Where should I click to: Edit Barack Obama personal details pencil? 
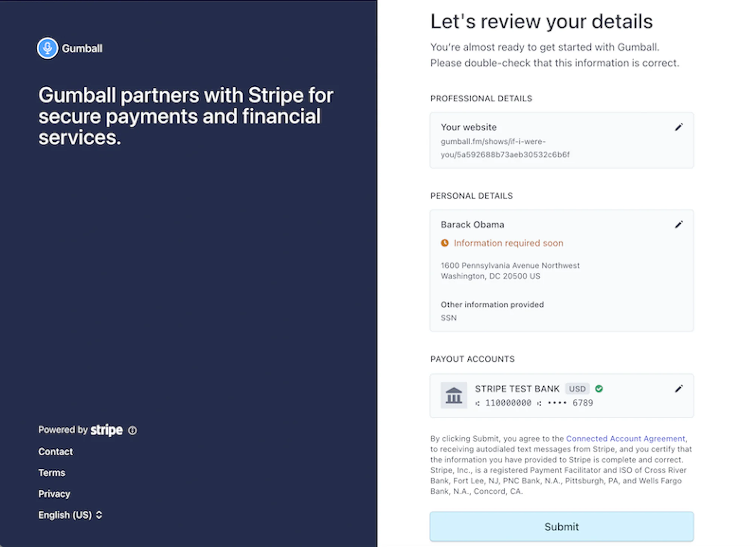tap(679, 225)
